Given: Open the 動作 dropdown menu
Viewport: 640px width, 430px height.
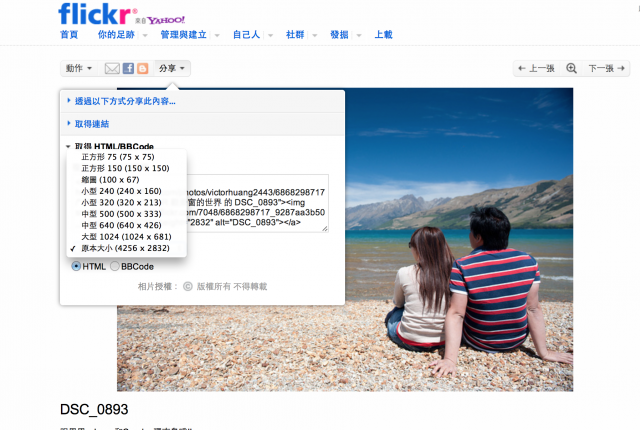Looking at the screenshot, I should (x=79, y=69).
